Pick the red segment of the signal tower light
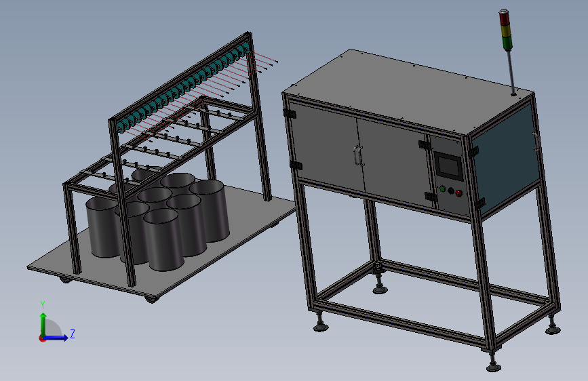The width and height of the screenshot is (588, 381). pyautogui.click(x=503, y=20)
